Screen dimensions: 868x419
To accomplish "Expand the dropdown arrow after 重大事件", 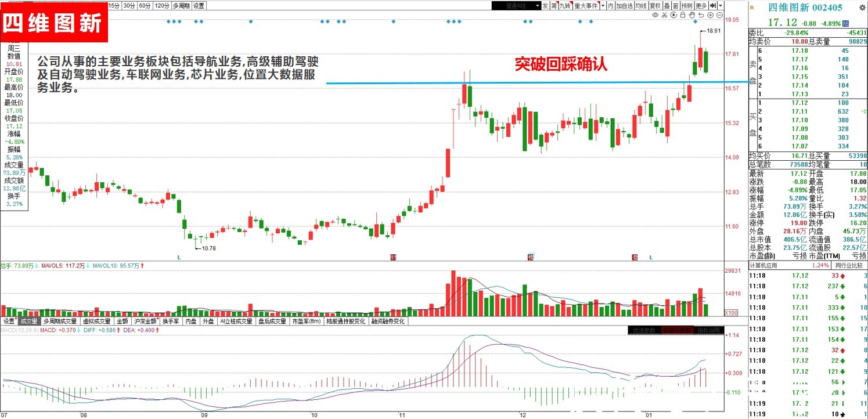I will (x=603, y=5).
